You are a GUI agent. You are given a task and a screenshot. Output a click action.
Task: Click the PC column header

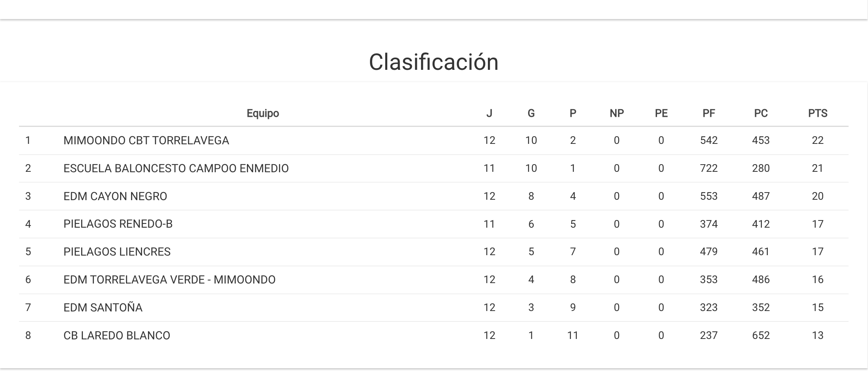pos(761,113)
